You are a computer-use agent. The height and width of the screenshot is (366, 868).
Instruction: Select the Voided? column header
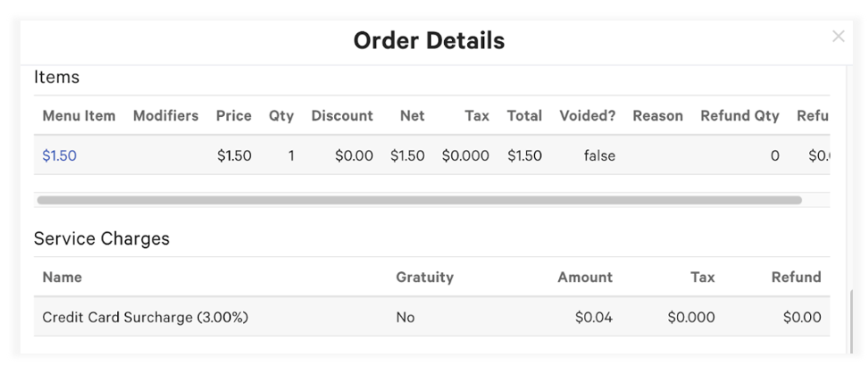(588, 115)
